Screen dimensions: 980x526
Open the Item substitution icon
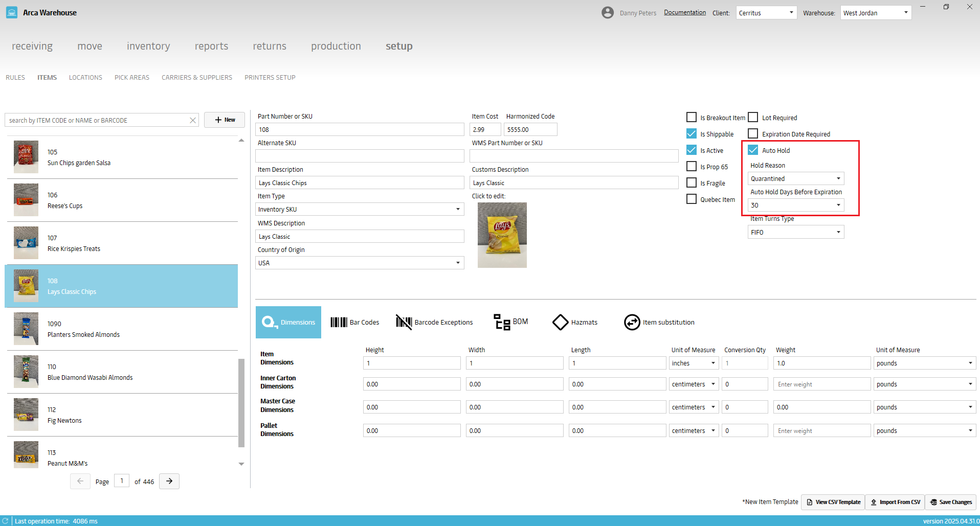tap(632, 322)
